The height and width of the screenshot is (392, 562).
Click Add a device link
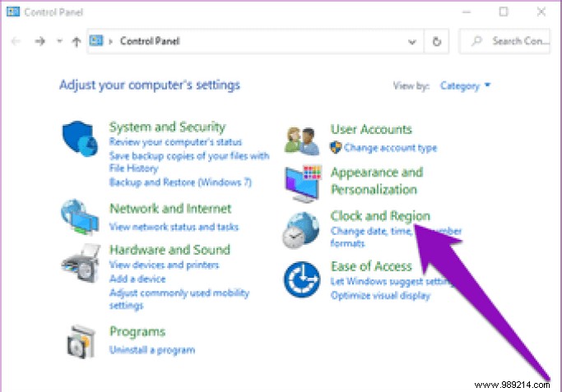pyautogui.click(x=137, y=279)
